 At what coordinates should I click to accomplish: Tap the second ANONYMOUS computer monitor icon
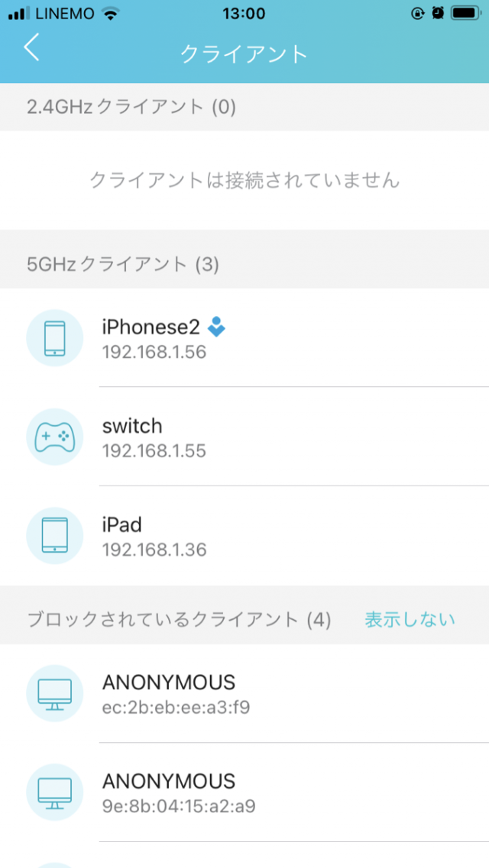[x=55, y=792]
